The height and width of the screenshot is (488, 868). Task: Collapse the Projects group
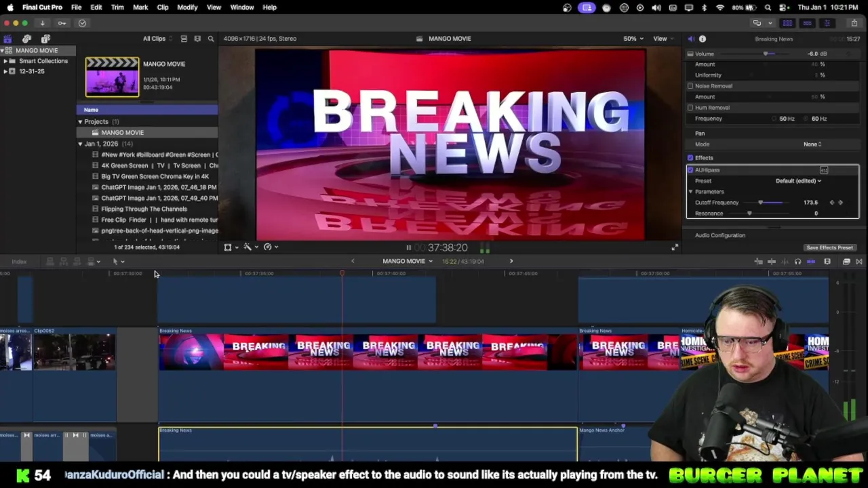[x=80, y=122]
